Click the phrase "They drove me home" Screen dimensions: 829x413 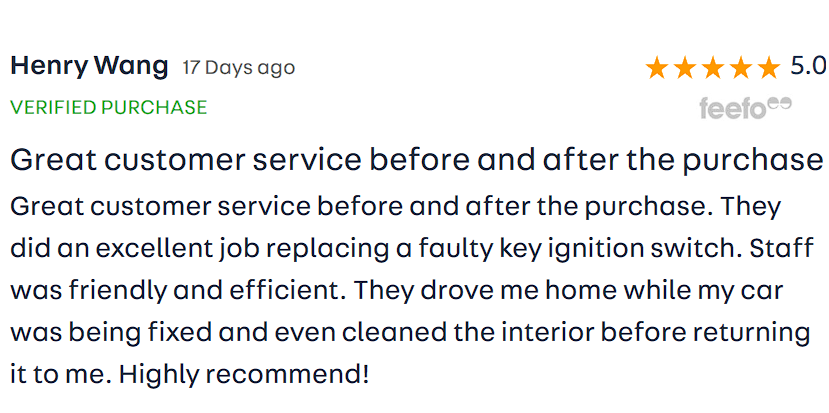455,290
